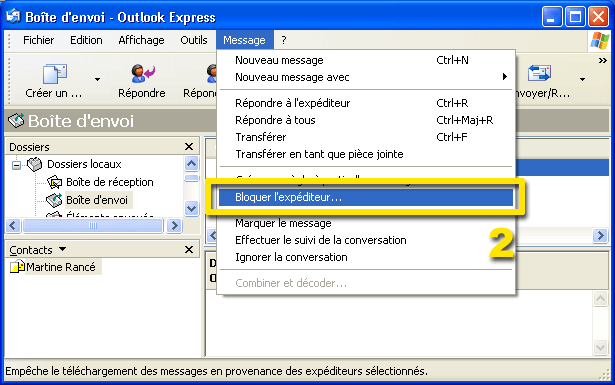
Task: Open the ? help menu
Action: coord(284,40)
